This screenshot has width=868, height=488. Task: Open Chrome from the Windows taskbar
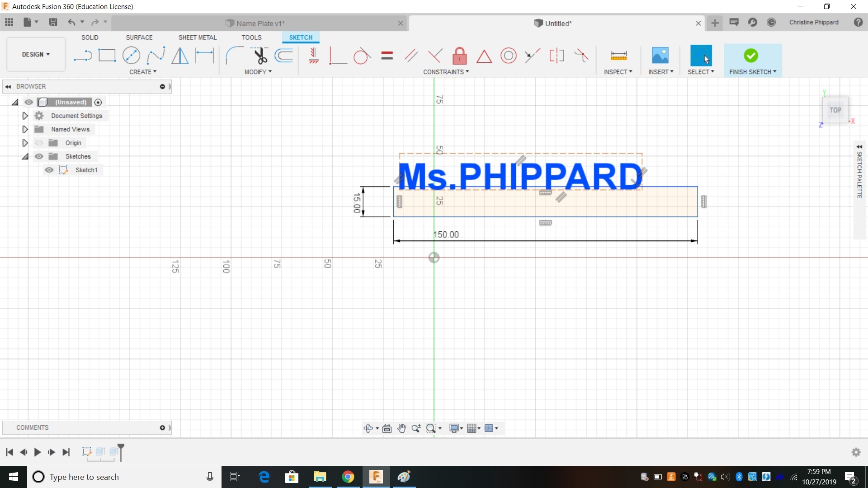click(348, 477)
